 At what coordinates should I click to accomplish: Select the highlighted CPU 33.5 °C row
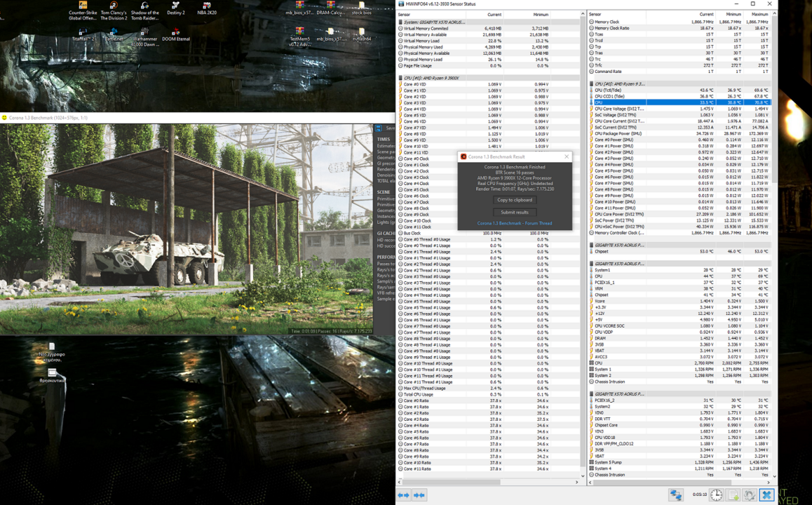point(680,102)
